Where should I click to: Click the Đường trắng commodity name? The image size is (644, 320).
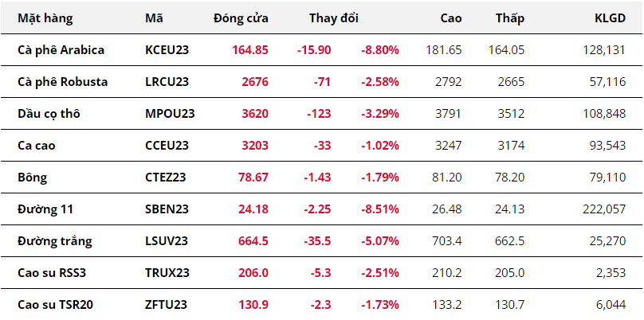point(53,240)
